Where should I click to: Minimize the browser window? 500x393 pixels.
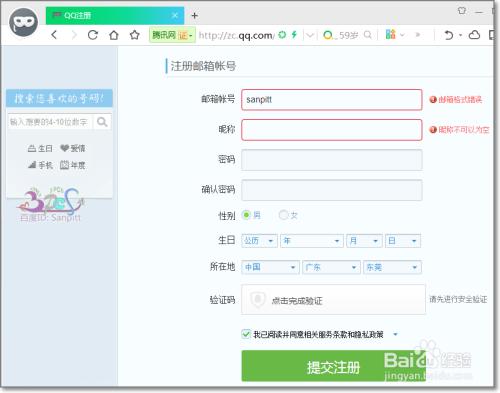click(x=479, y=12)
